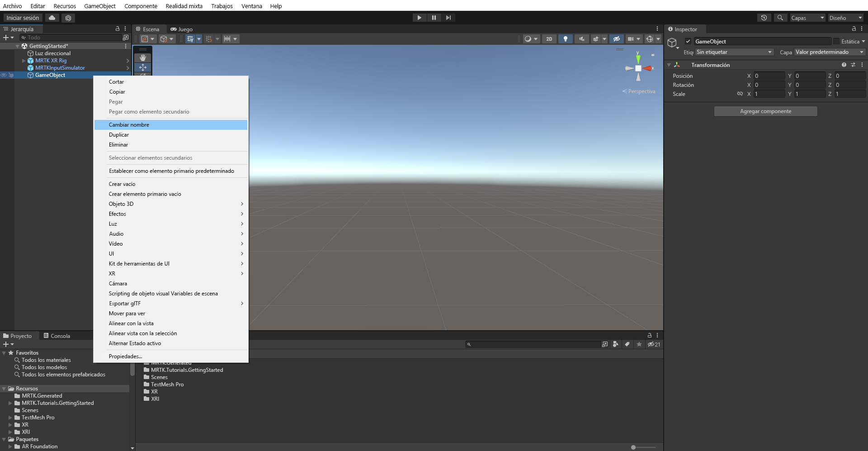Select the Hand tool in Scene view
868x451 pixels.
(x=143, y=58)
